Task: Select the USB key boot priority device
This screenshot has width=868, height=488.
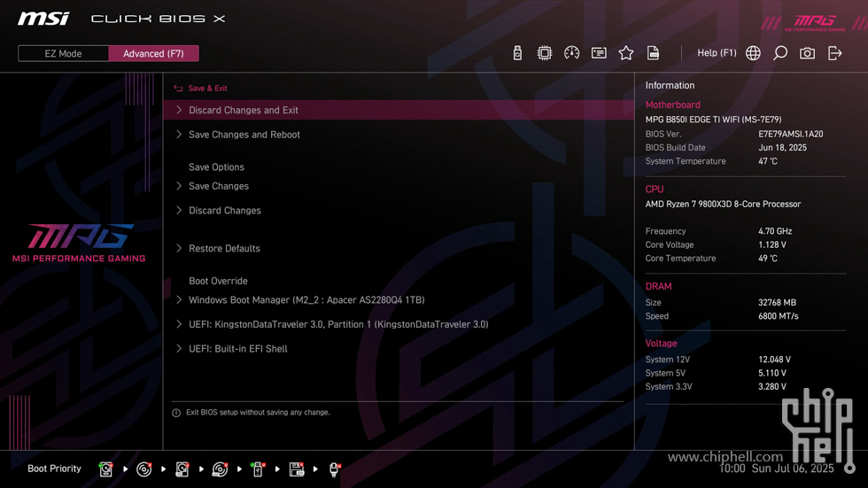Action: (x=258, y=469)
